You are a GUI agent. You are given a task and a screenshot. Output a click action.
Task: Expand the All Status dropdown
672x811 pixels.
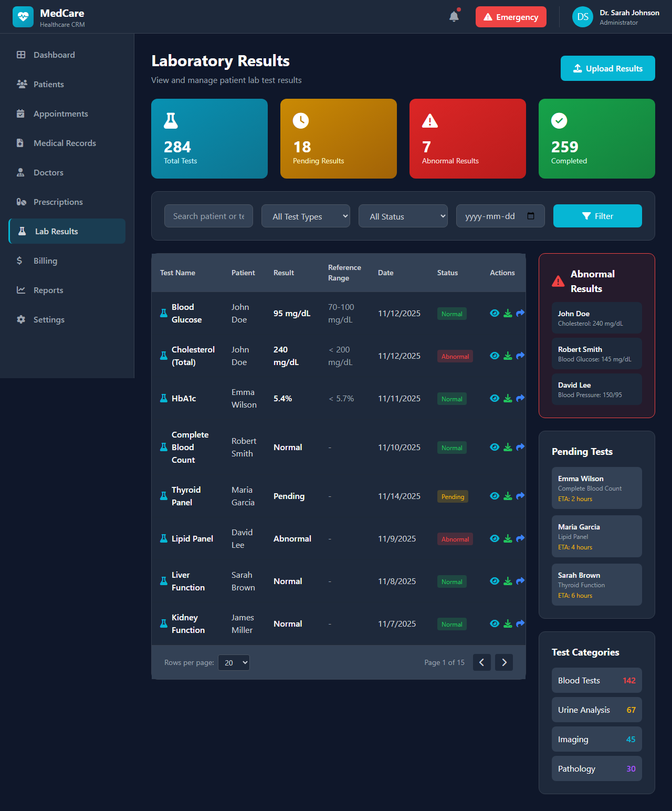pyautogui.click(x=403, y=216)
